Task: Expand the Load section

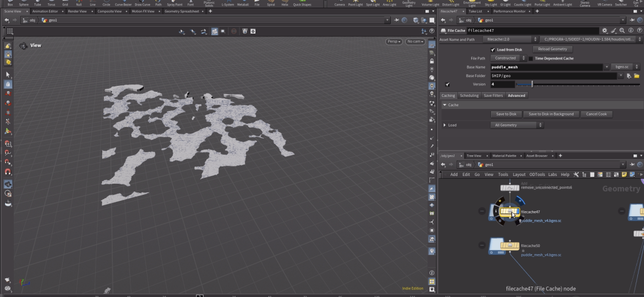Action: pos(445,125)
